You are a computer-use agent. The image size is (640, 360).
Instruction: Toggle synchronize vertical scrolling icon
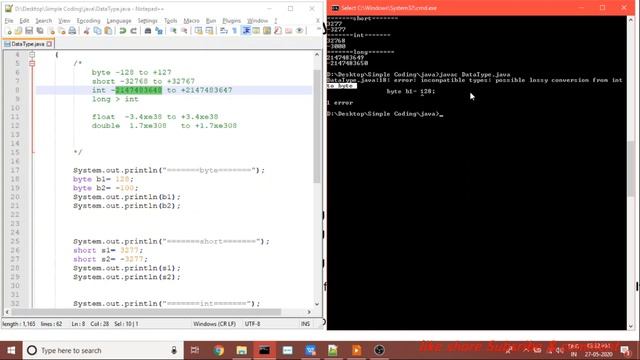click(x=198, y=31)
